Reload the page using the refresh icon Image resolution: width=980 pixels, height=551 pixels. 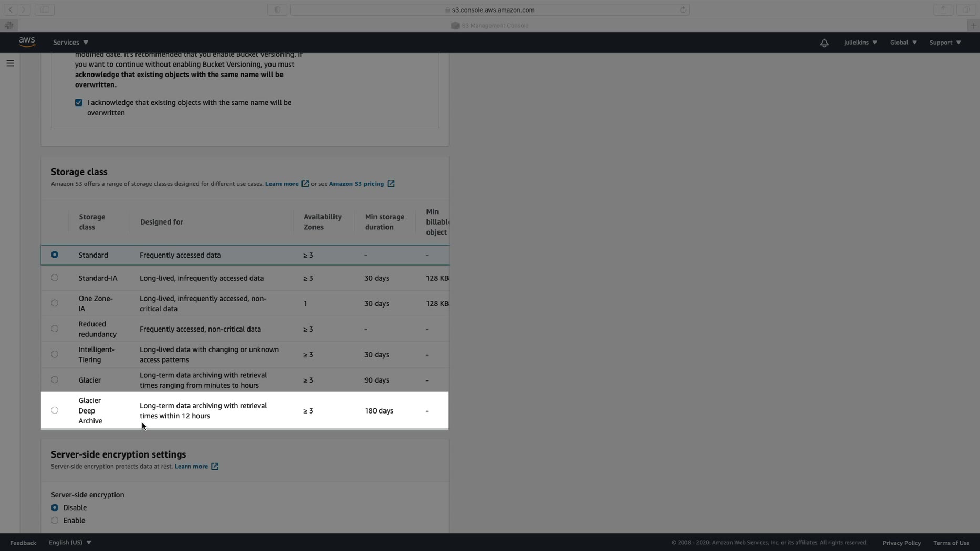coord(683,9)
